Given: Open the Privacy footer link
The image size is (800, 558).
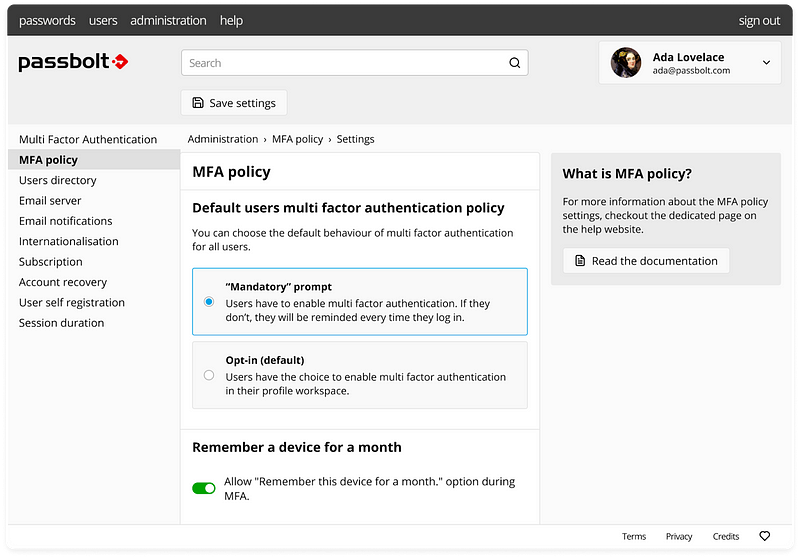Looking at the screenshot, I should 679,536.
